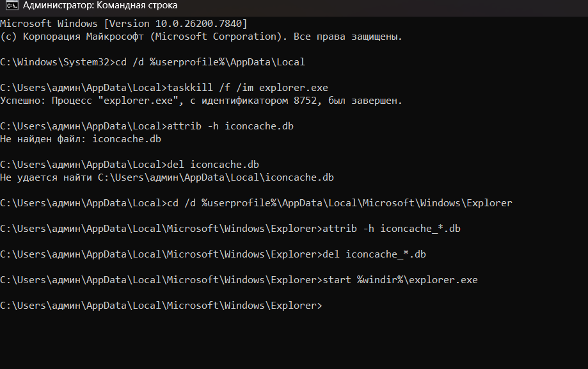Click the "del iconcache.db" command text
Viewport: 588px width, 369px height.
214,165
